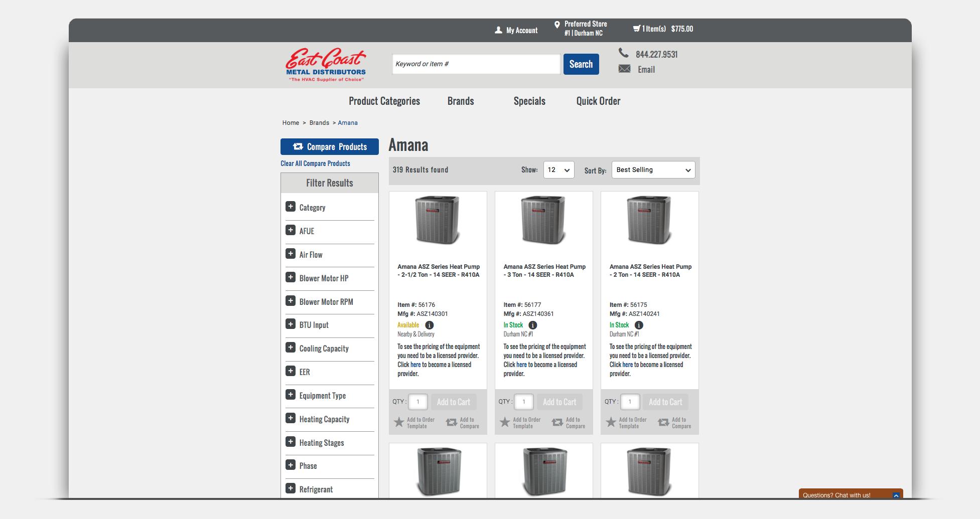This screenshot has height=519, width=980.
Task: Open the shopping cart icon
Action: pyautogui.click(x=636, y=29)
